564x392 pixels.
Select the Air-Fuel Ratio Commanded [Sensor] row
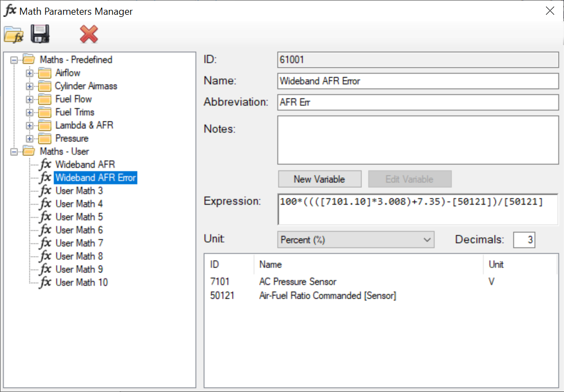[381, 295]
